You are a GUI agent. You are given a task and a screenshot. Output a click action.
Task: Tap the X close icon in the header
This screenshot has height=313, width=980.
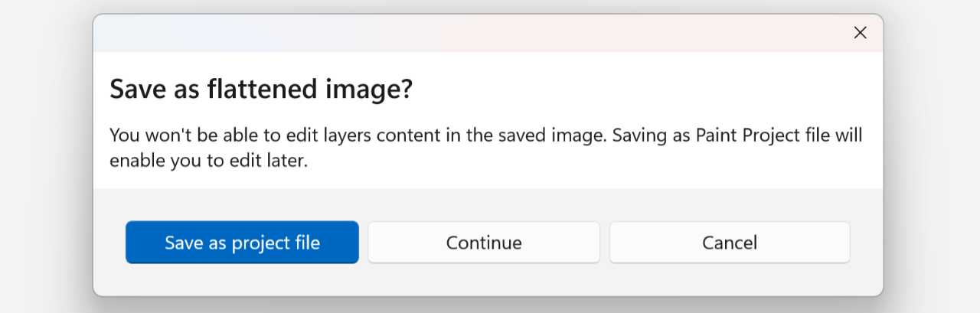[860, 32]
